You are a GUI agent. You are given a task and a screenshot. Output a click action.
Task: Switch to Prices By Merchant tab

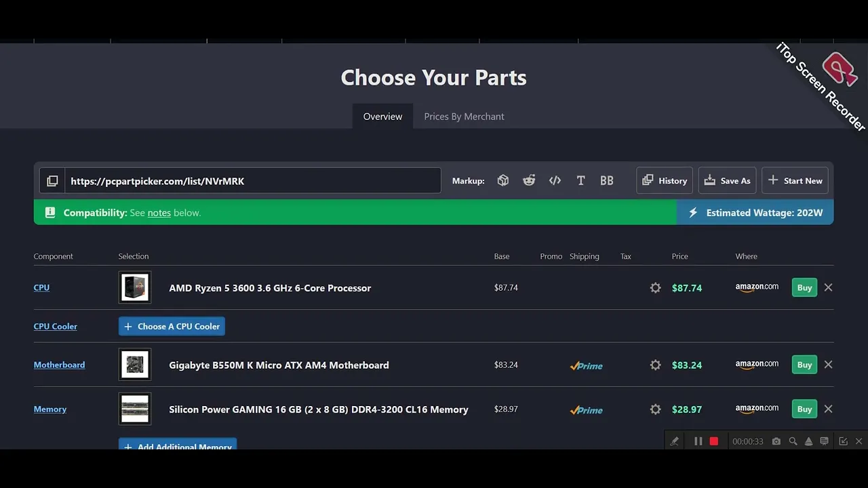point(464,117)
